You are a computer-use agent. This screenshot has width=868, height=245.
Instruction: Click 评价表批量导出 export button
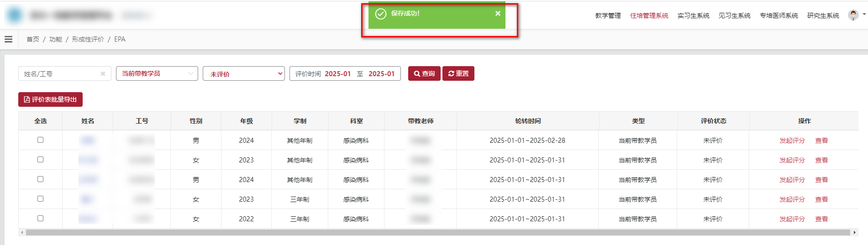point(50,99)
